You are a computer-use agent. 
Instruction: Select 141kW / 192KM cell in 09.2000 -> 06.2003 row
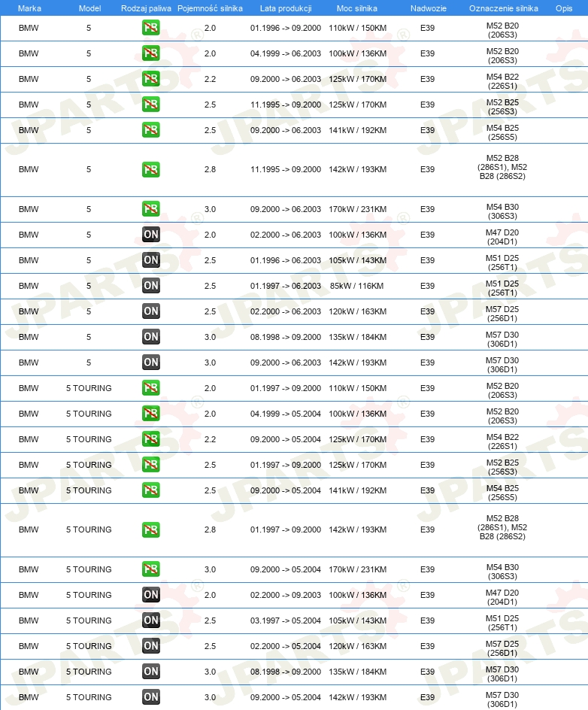[x=358, y=130]
